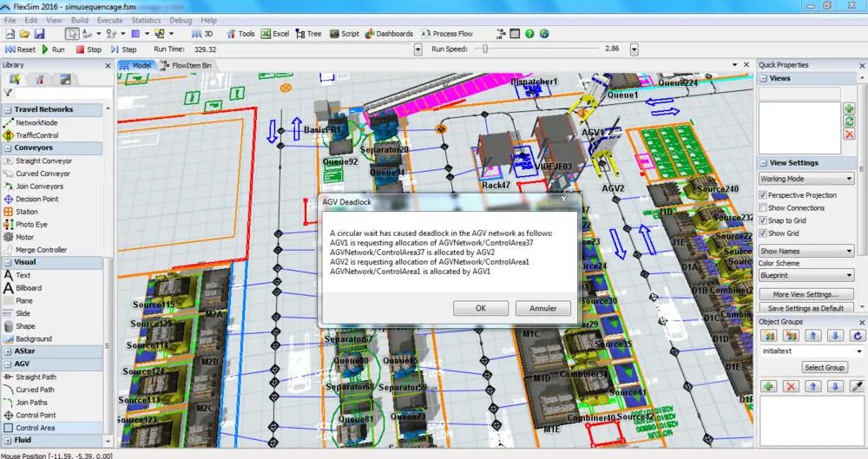This screenshot has height=459, width=868.
Task: Open a model file with folder icon
Action: [x=24, y=34]
